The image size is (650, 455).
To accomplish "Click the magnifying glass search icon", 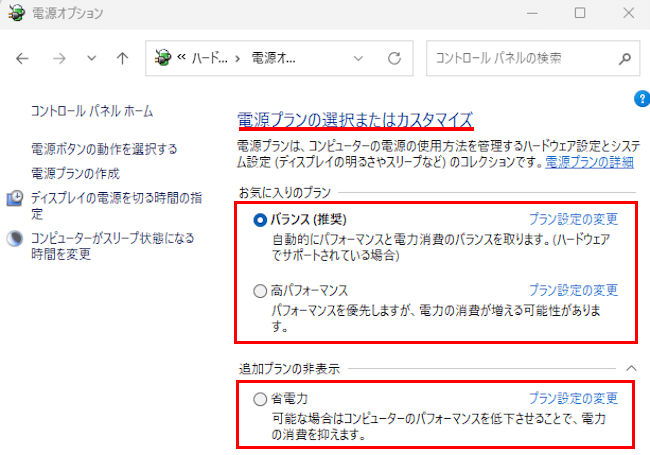I will tap(623, 58).
